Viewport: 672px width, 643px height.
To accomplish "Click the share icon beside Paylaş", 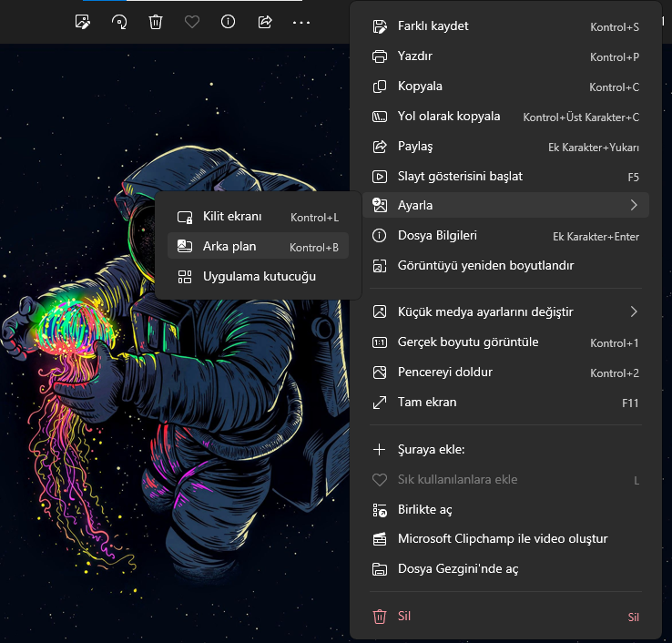I will (x=380, y=147).
